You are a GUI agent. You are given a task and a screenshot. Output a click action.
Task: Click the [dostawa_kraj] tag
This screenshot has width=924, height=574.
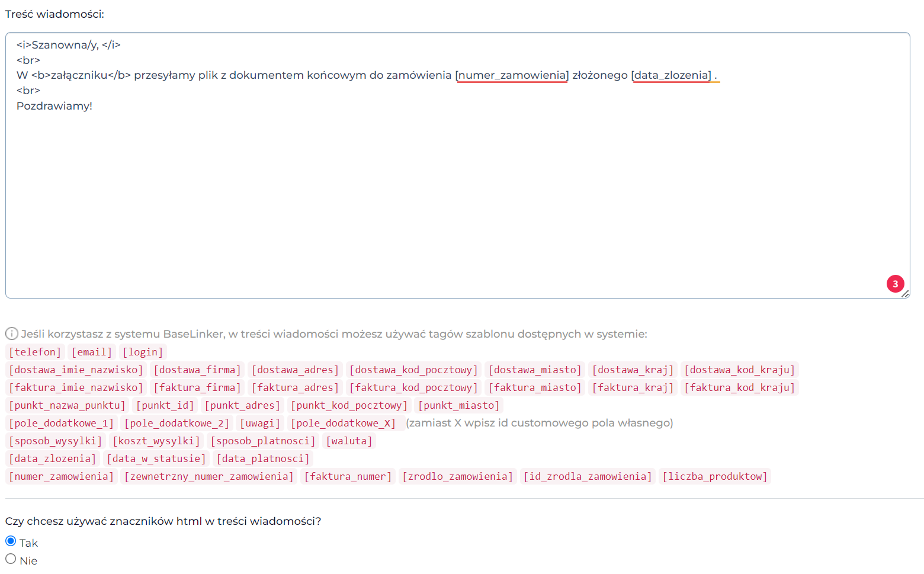pyautogui.click(x=633, y=370)
